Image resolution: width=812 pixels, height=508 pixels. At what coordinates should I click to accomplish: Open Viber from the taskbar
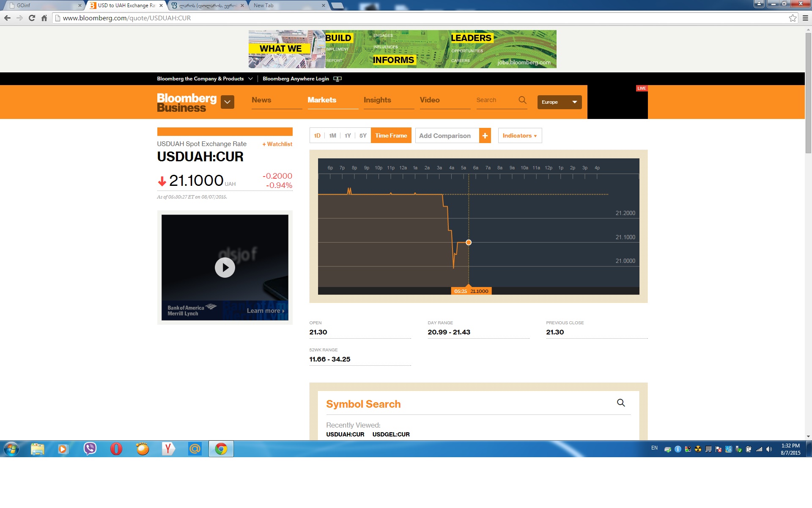point(90,449)
